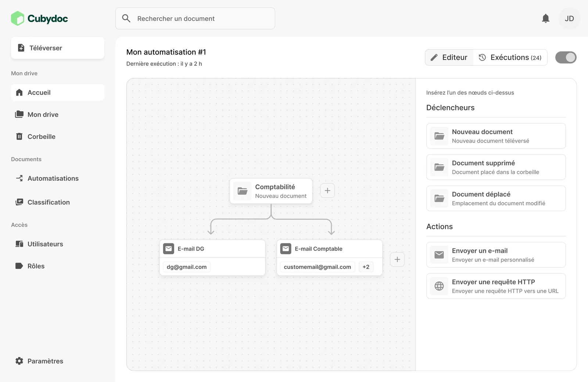
Task: Select the customemail@gmail.com address chip
Action: click(x=318, y=267)
